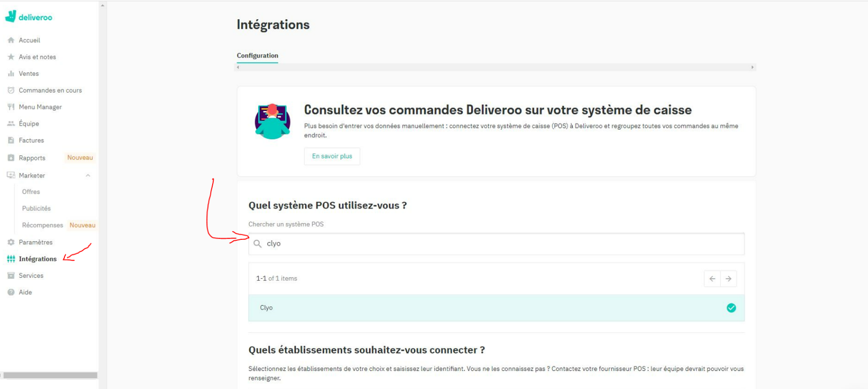Click the En savoir plus button
The height and width of the screenshot is (389, 868).
point(332,156)
